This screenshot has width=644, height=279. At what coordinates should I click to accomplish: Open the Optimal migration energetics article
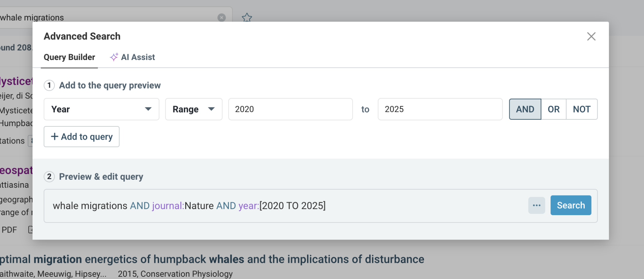pyautogui.click(x=212, y=259)
